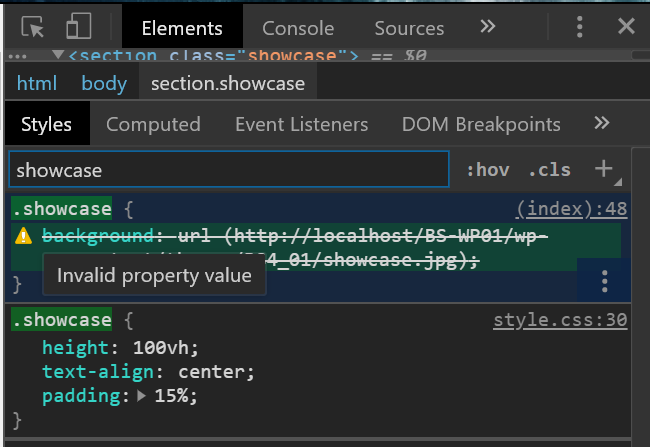Open the three-dot menu in .showcase rule
This screenshot has height=447, width=650.
click(604, 281)
